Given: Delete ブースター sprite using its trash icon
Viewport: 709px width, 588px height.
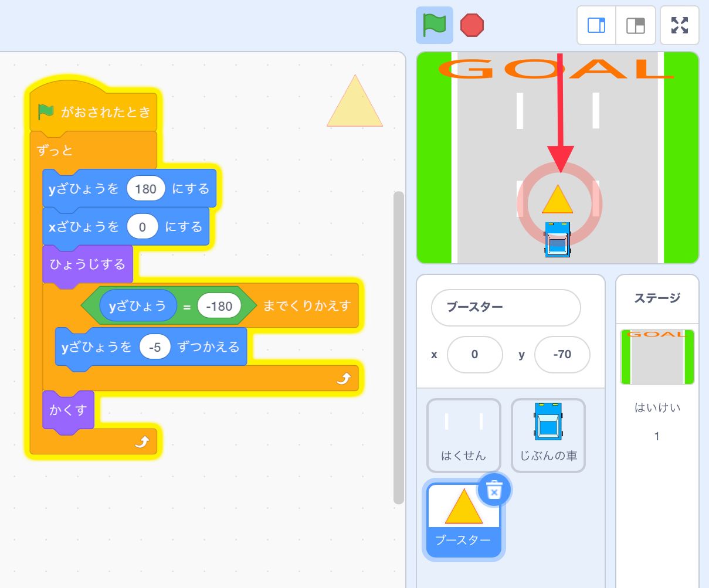Looking at the screenshot, I should point(494,490).
